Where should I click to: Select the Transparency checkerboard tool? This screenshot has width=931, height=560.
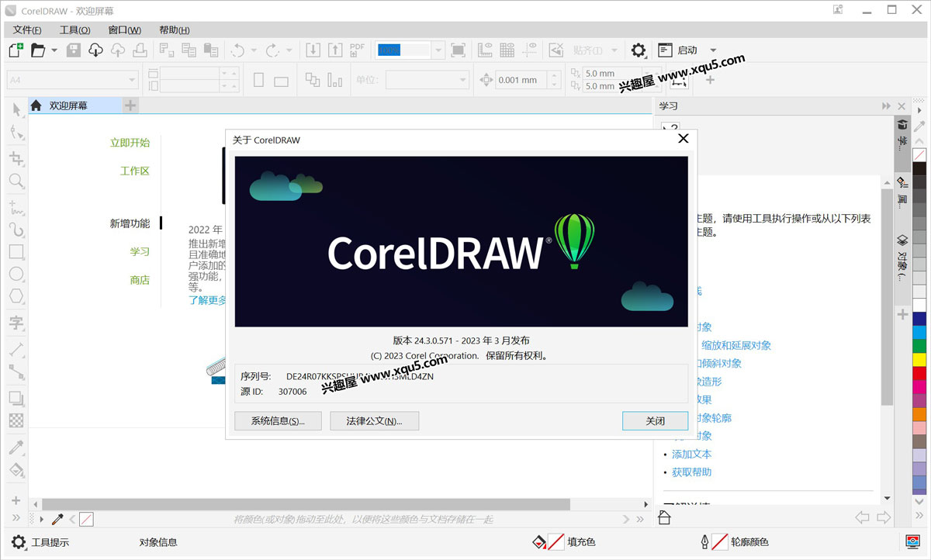16,420
